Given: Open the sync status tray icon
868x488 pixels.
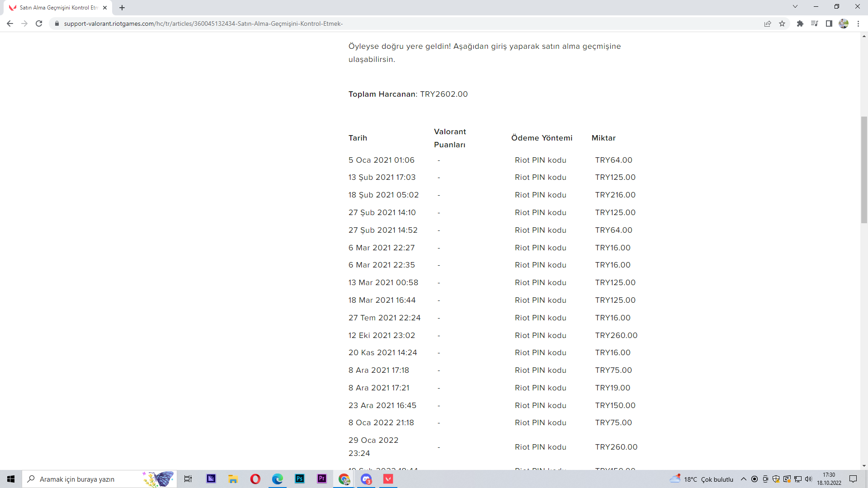Looking at the screenshot, I should [x=787, y=479].
